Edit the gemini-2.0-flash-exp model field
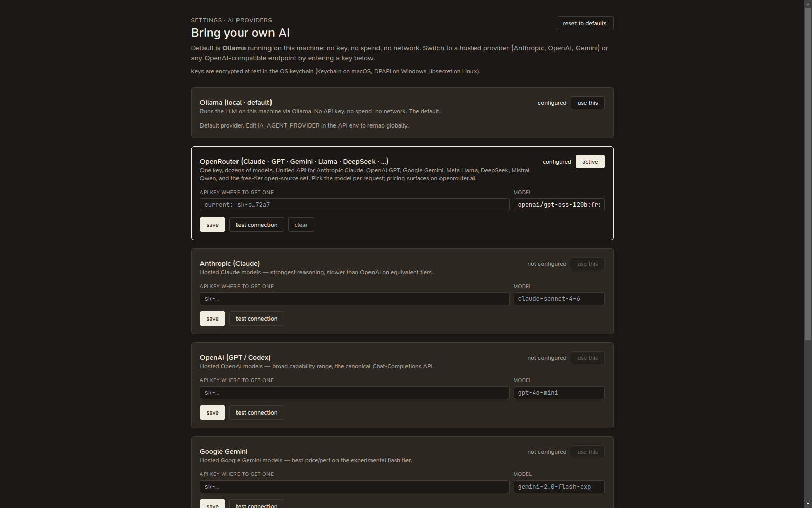The image size is (812, 508). coord(559,487)
